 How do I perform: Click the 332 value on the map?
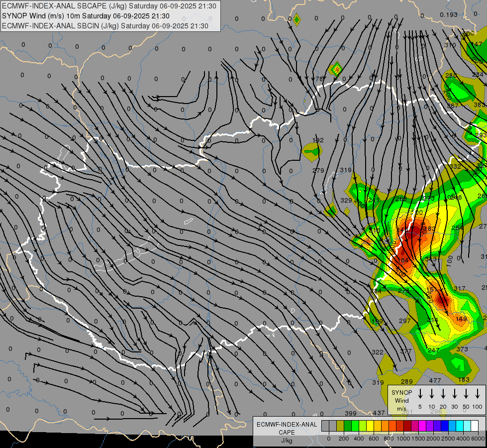click(455, 166)
